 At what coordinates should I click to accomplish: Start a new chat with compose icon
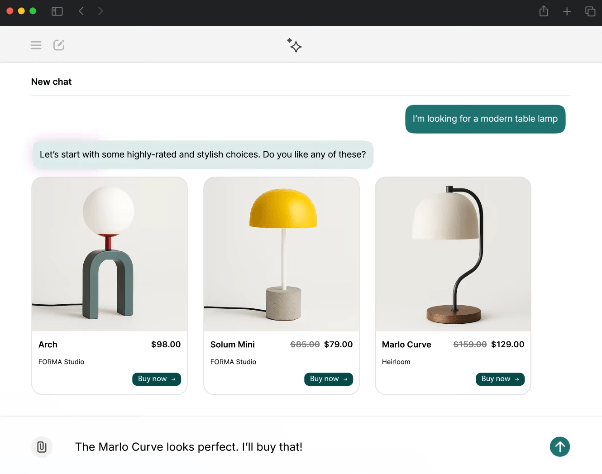59,45
